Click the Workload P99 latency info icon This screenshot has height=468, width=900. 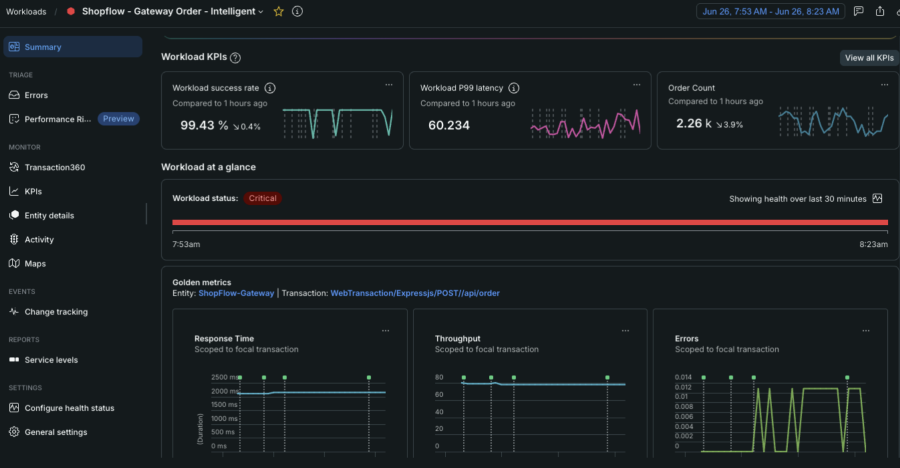514,88
